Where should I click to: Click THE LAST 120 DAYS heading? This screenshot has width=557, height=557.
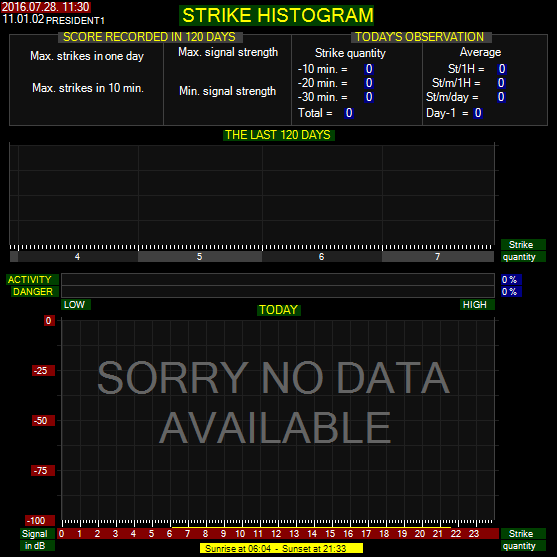[x=278, y=135]
